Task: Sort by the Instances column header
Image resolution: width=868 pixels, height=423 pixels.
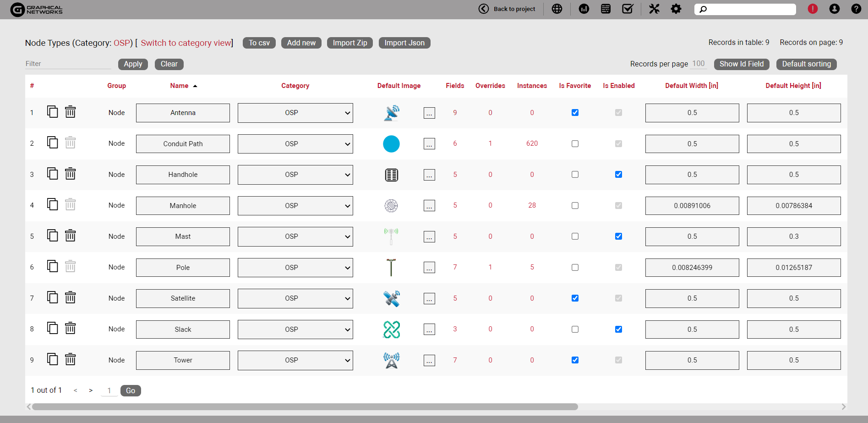Action: pos(532,86)
